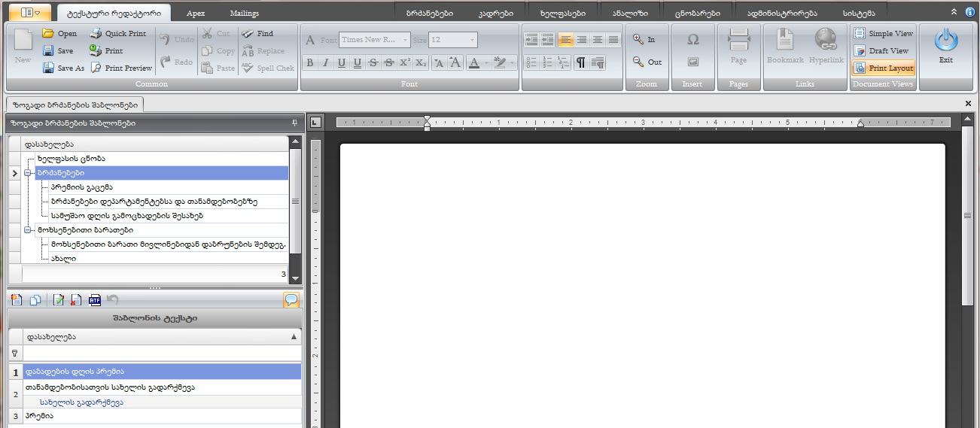Screen dimensions: 980x428
Task: Open the Print Preview tool
Action: (x=96, y=68)
